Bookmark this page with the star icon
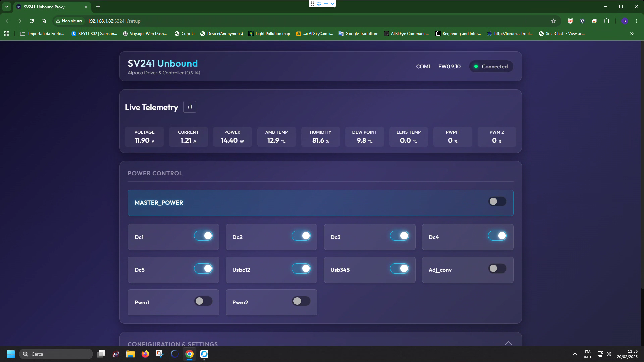 pos(553,21)
